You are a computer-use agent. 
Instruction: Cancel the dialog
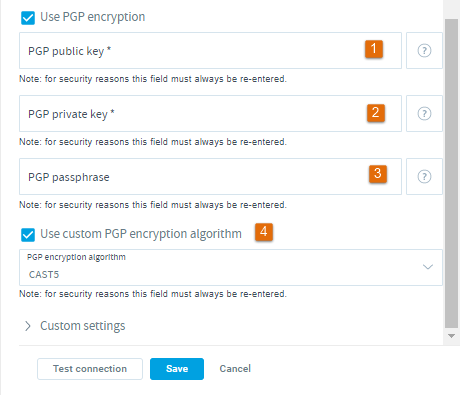click(x=235, y=369)
